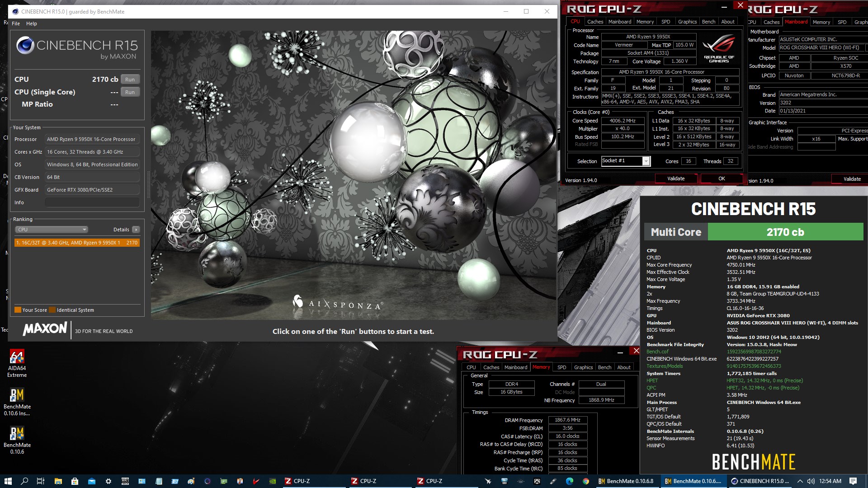Click the rendered Cinebench scene image
The height and width of the screenshot is (488, 868).
(354, 175)
